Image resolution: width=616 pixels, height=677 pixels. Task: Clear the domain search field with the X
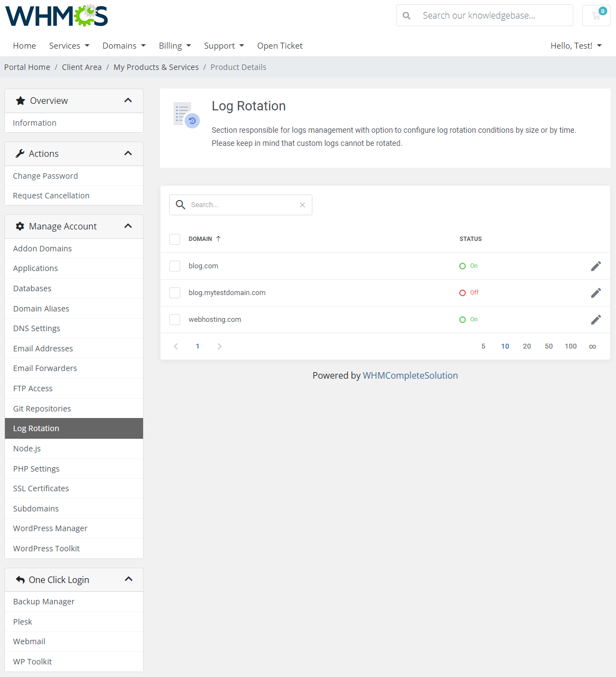(303, 204)
